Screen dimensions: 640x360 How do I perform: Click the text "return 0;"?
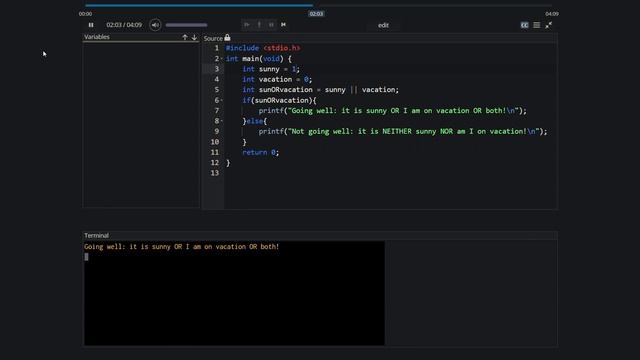pyautogui.click(x=260, y=152)
